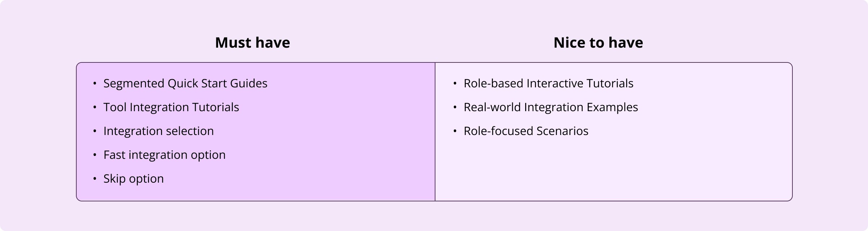Click bullet before Segmented Quick Start Guides
Screen dimensions: 868x231
click(95, 83)
